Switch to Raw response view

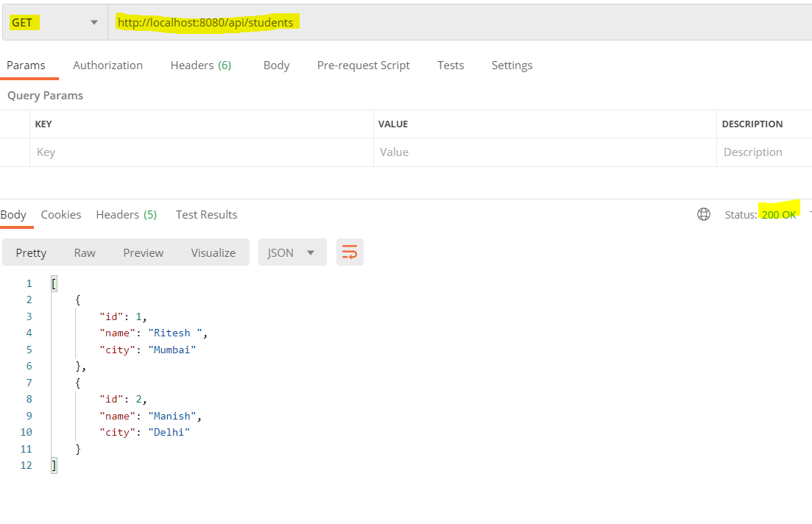point(85,252)
